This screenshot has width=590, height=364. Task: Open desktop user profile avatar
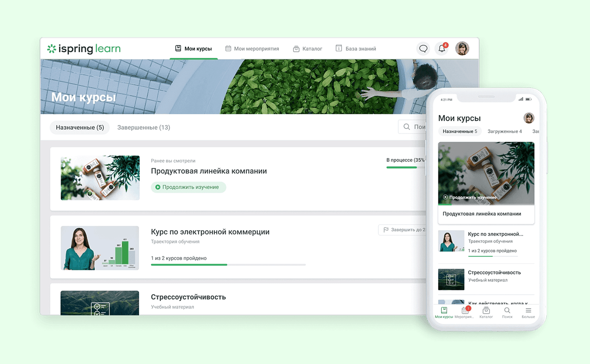(462, 49)
